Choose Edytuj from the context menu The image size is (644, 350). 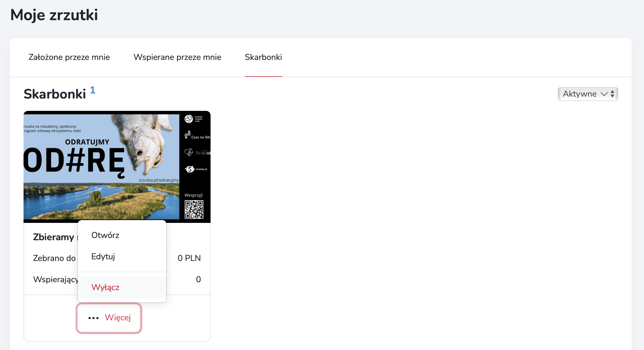[x=122, y=256]
